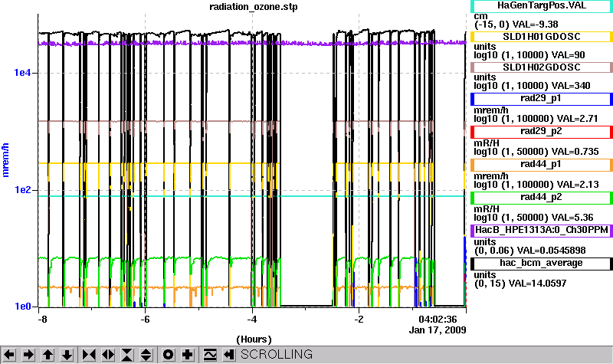The image size is (613, 364).
Task: Click the mR/H units label under rad29_p2
Action: pyautogui.click(x=487, y=143)
